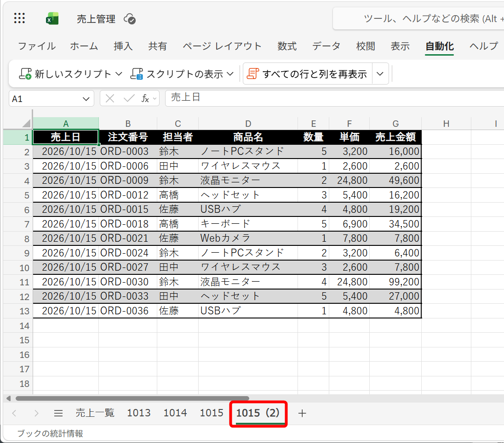504x443 pixels.
Task: Open the スクリプトの表示 dropdown chevron
Action: [230, 74]
